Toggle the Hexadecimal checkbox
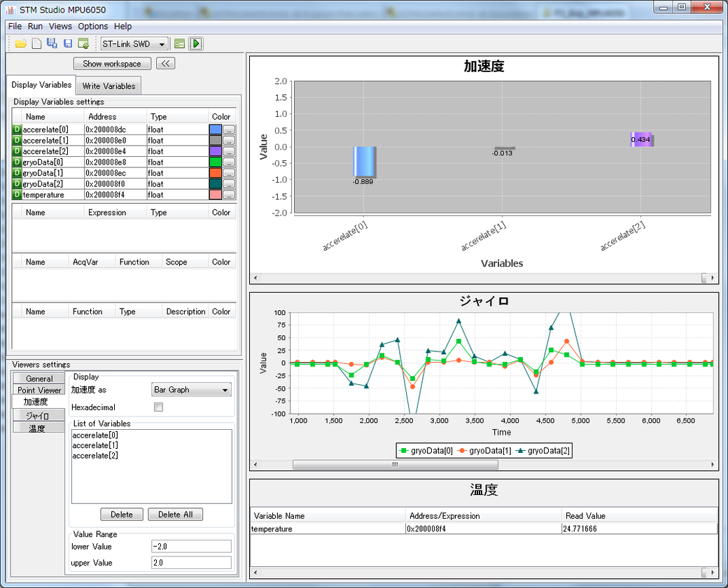728x588 pixels. pos(158,407)
